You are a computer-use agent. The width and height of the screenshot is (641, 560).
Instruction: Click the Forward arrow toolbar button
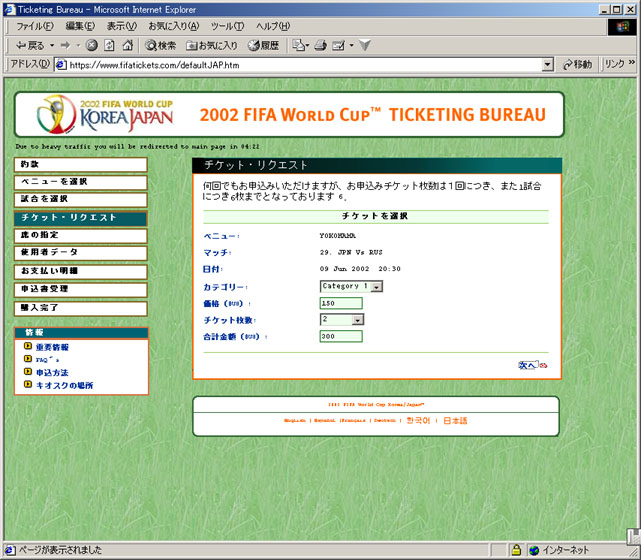(65, 45)
